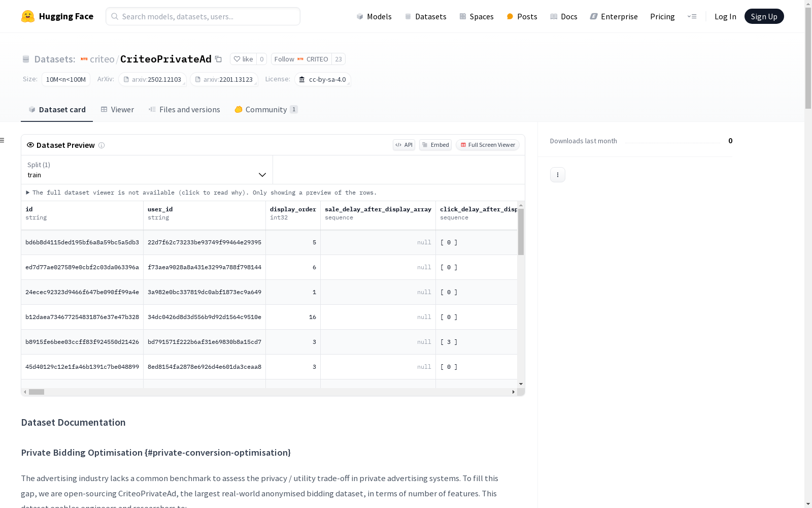Open Datasets in the top navigation

tap(425, 16)
